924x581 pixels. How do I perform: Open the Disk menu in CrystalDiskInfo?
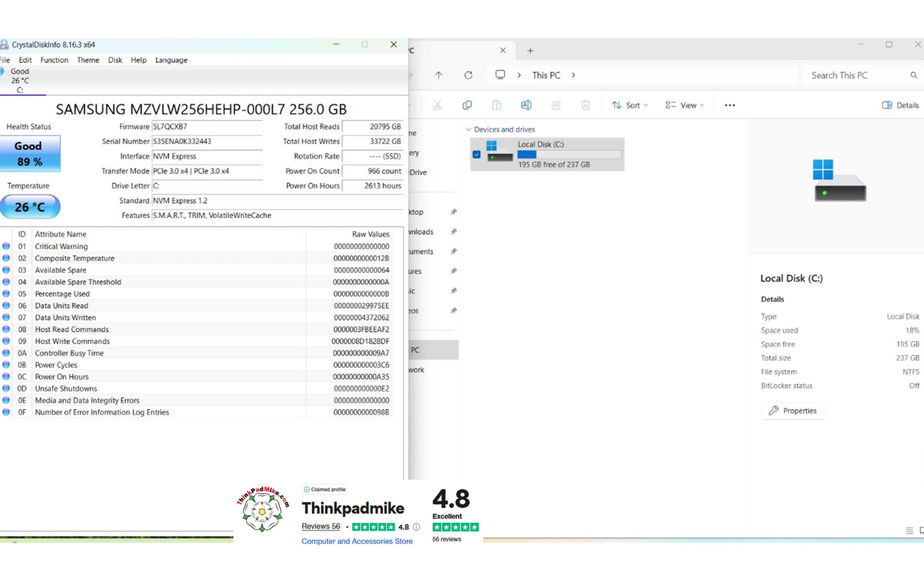tap(115, 60)
